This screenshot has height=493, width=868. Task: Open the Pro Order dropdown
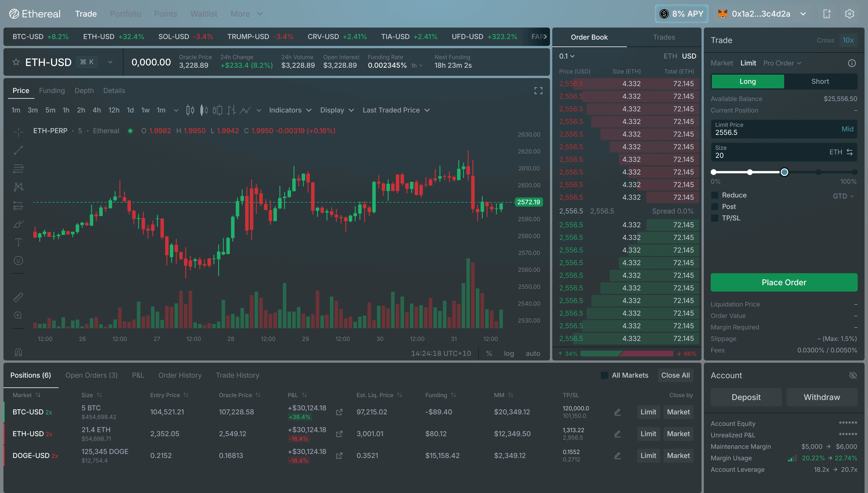click(x=782, y=63)
